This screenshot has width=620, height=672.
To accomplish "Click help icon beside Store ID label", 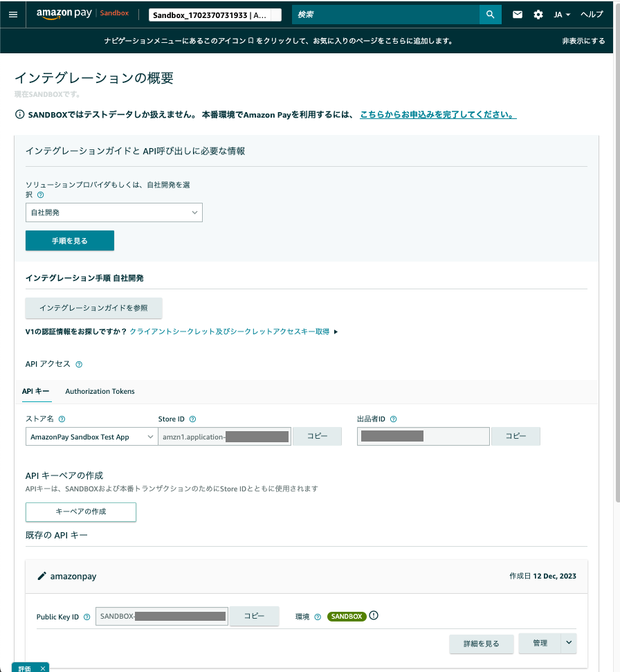I will (192, 419).
